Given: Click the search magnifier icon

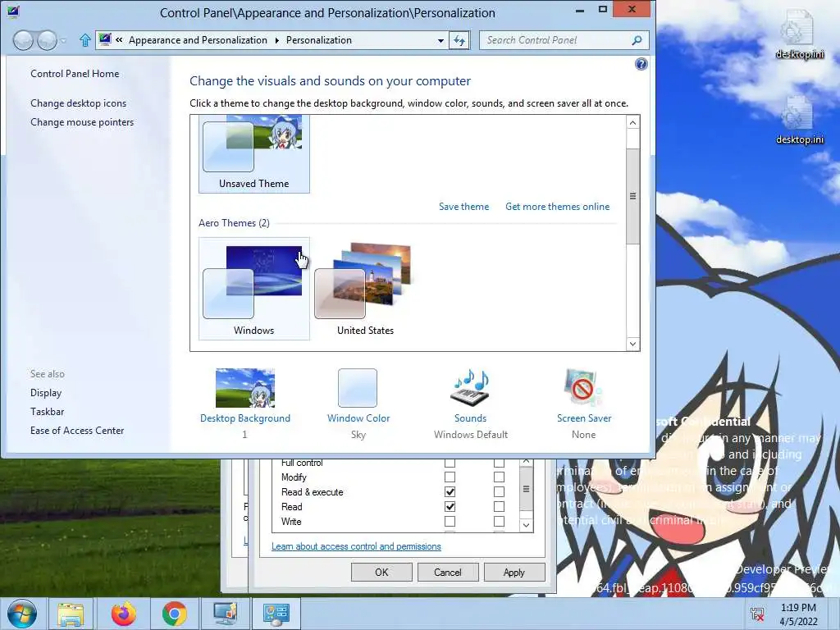Looking at the screenshot, I should [637, 40].
